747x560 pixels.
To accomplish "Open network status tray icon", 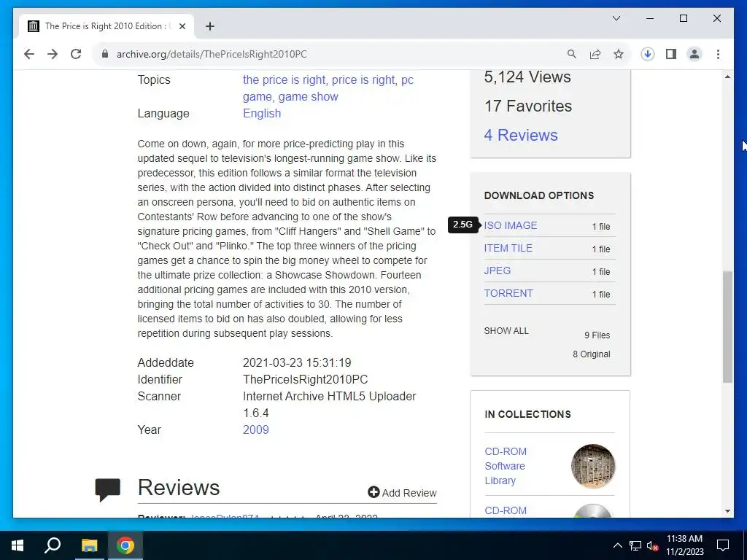I will [x=635, y=545].
